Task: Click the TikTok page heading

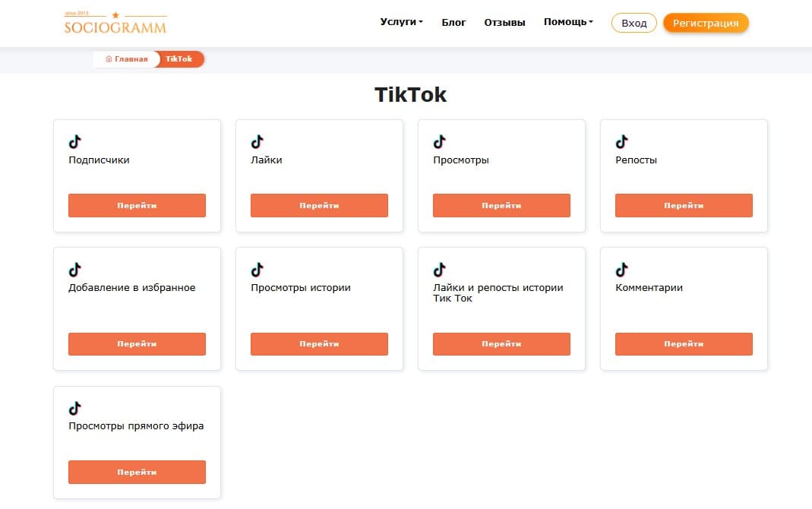Action: 410,95
